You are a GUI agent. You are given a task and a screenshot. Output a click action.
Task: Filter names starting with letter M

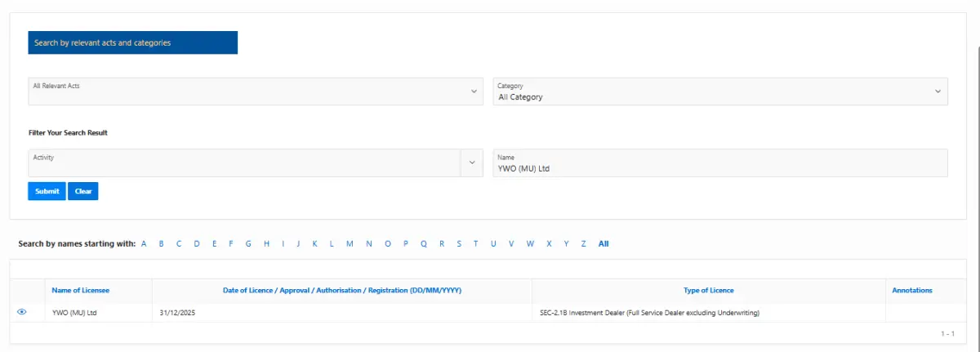coord(350,243)
